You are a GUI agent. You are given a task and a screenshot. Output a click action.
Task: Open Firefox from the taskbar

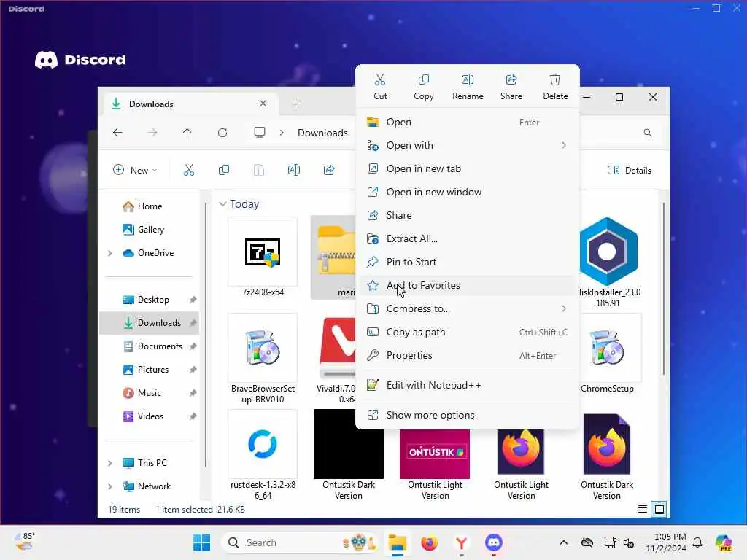tap(429, 542)
